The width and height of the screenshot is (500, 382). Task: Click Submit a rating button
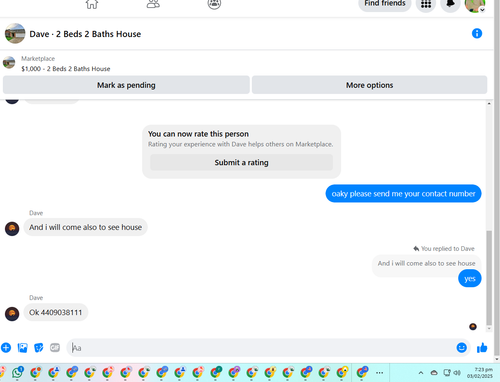[241, 162]
